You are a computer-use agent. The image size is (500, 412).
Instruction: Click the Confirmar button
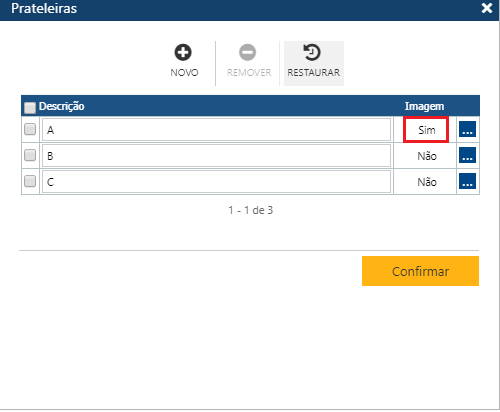pyautogui.click(x=420, y=271)
